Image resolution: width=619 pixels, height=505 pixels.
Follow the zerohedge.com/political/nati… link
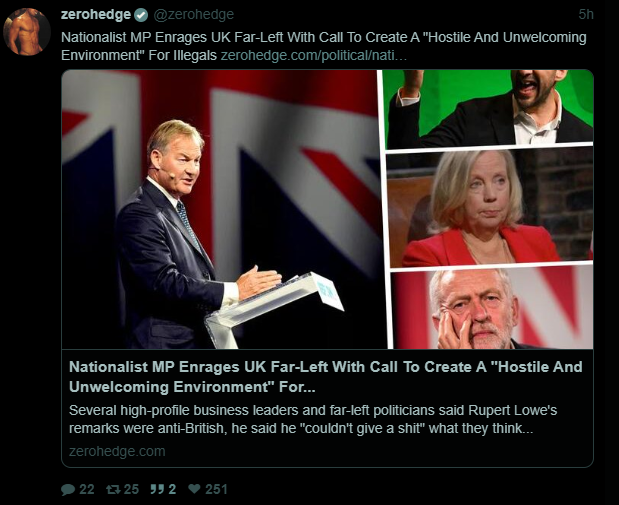point(313,55)
